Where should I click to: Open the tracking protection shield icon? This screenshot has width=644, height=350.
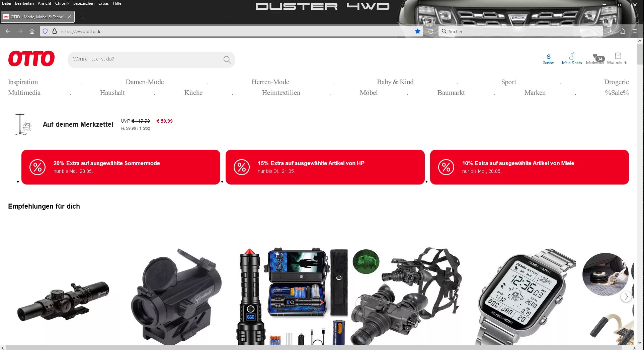(x=45, y=31)
